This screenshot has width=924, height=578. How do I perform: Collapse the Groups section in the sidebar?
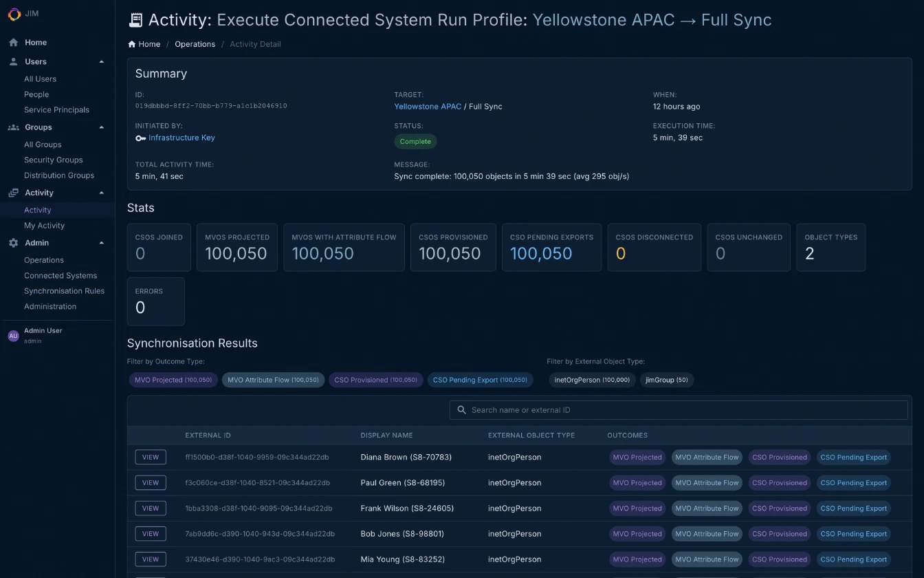pyautogui.click(x=102, y=127)
